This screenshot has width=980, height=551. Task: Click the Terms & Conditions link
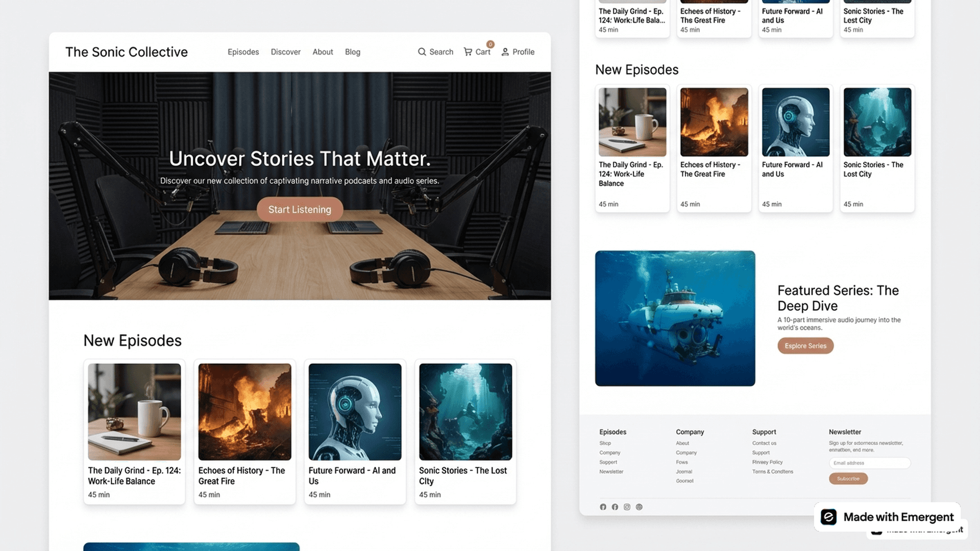(773, 471)
